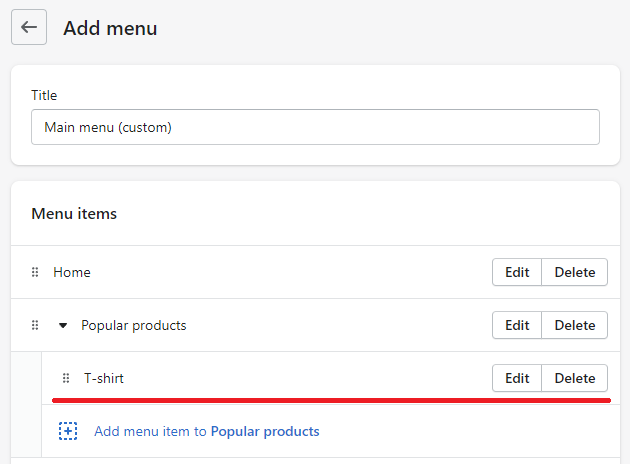Edit the Popular products menu item
The width and height of the screenshot is (630, 464).
tap(517, 325)
